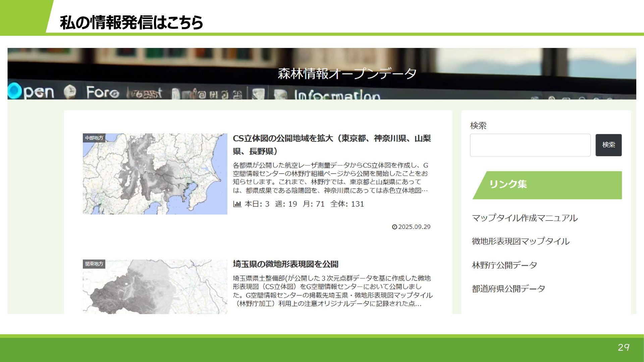Click the bar chart view-count icon

click(x=237, y=204)
